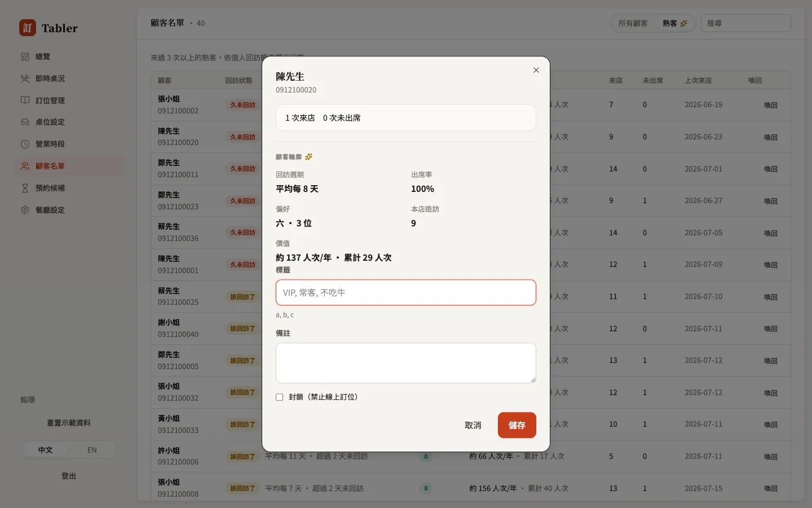
Task: Switch language to 中文
Action: pos(45,450)
